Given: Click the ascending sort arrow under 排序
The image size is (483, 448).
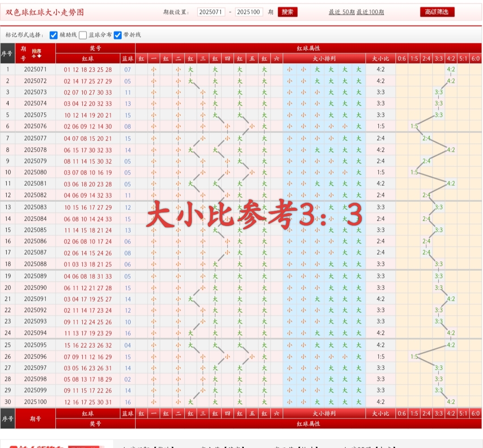Looking at the screenshot, I should [x=34, y=56].
